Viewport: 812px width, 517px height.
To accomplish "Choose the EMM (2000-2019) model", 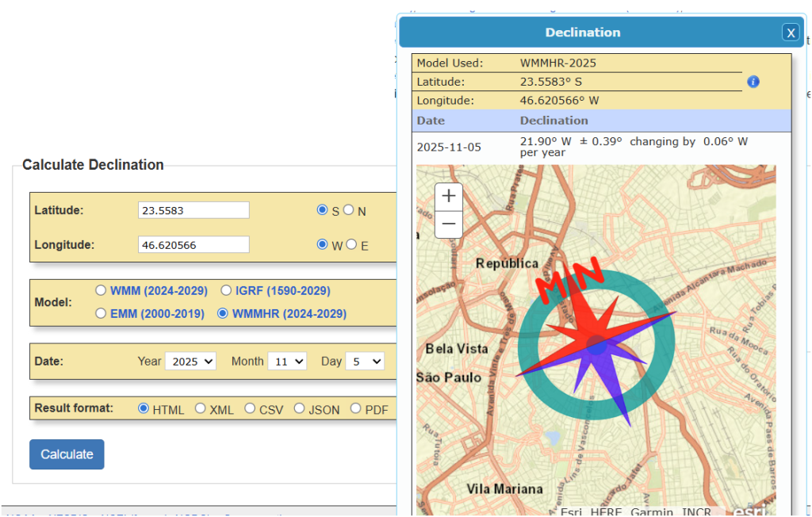I will click(101, 313).
